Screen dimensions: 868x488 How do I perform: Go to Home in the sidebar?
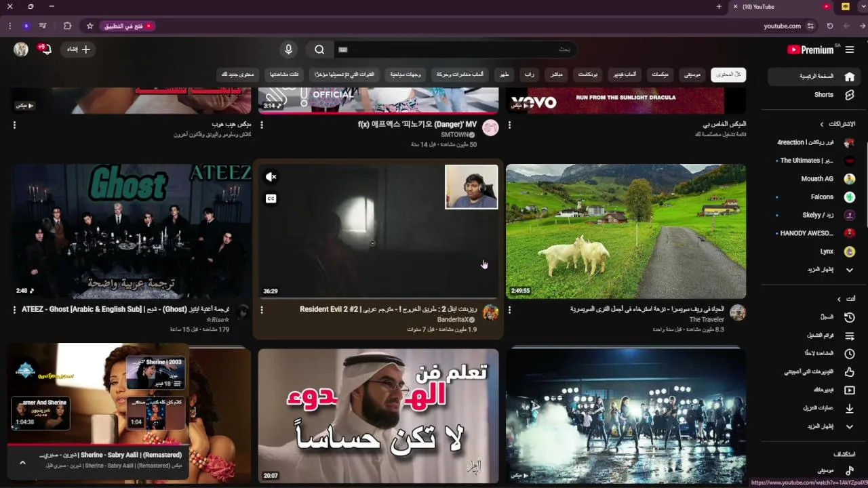coord(812,77)
